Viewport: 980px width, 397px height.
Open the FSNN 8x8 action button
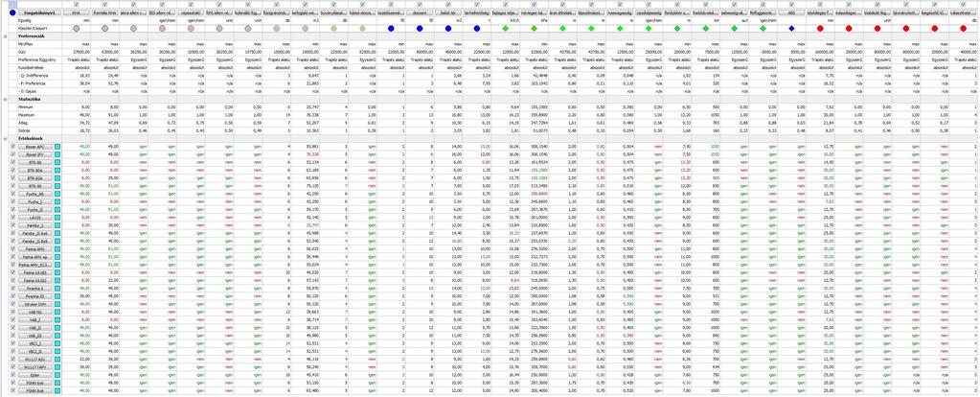35,391
